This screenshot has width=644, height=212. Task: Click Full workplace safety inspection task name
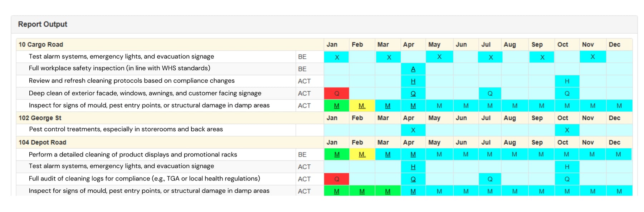click(119, 68)
